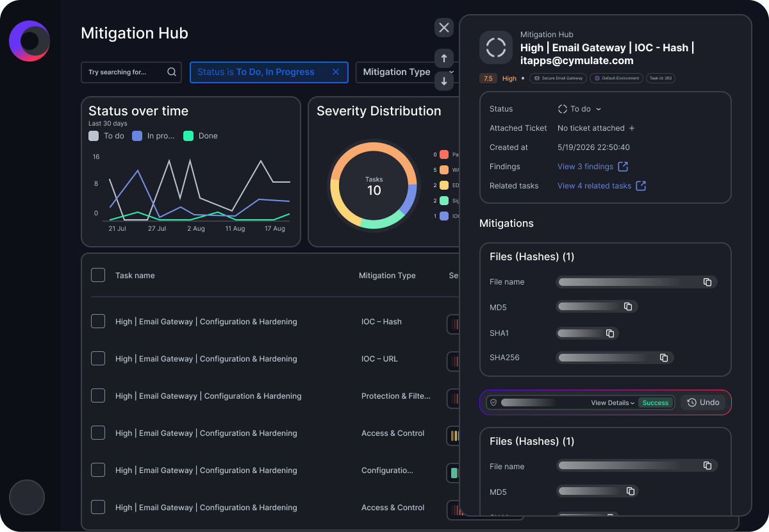Screen dimensions: 769x532
Task: Sort by the Mitigation Type column header
Action: (x=387, y=276)
